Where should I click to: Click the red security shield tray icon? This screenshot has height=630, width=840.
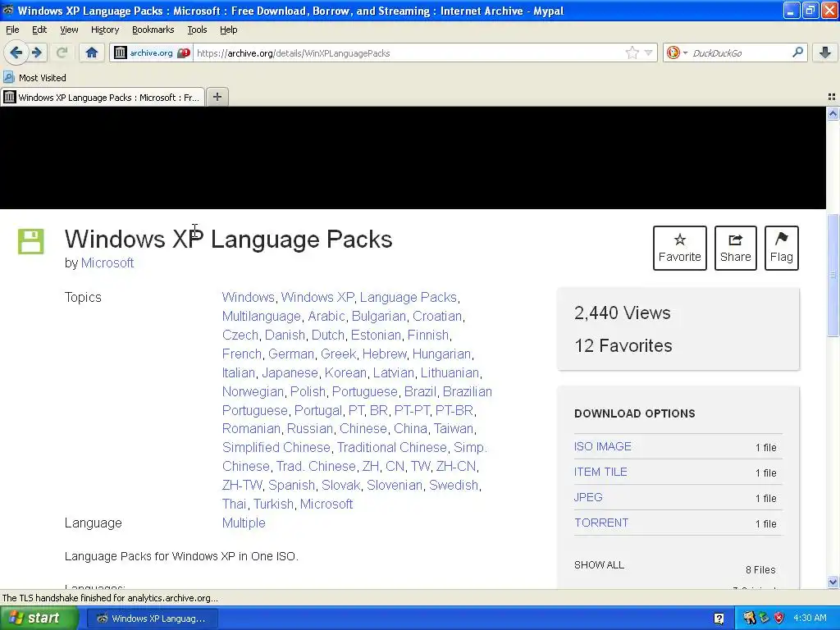pos(779,618)
